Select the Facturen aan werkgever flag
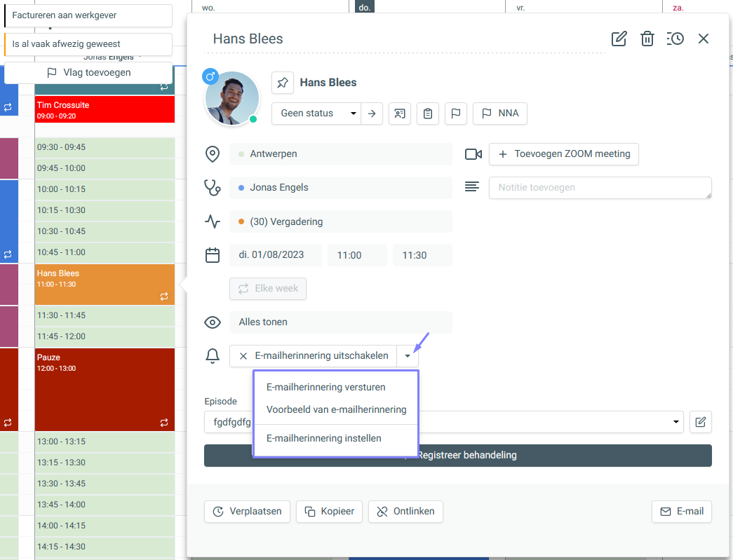Image resolution: width=733 pixels, height=560 pixels. 88,15
